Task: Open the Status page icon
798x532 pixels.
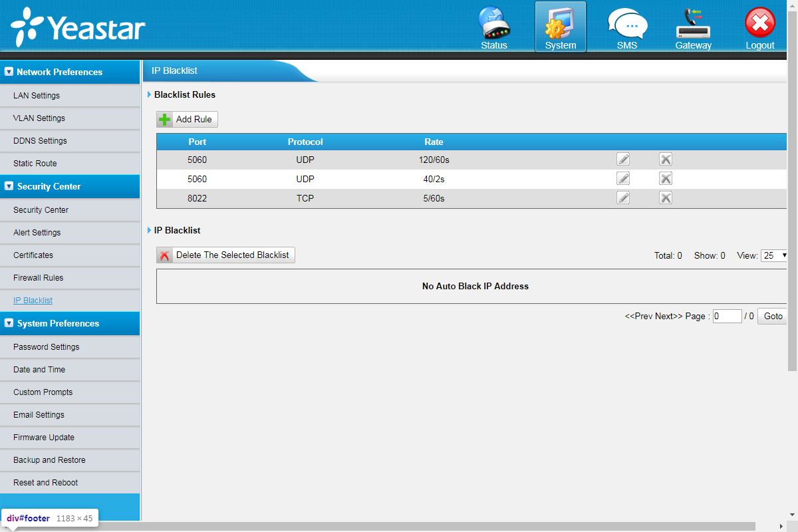Action: pos(494,27)
